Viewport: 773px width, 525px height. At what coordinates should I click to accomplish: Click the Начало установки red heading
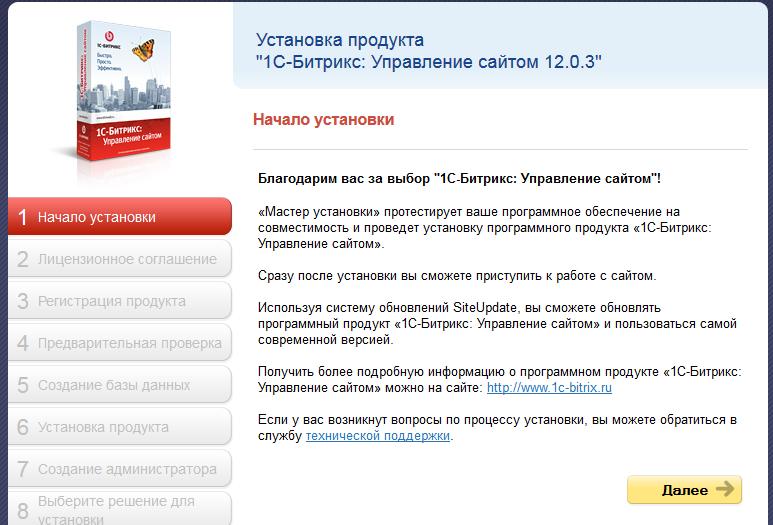click(x=323, y=120)
